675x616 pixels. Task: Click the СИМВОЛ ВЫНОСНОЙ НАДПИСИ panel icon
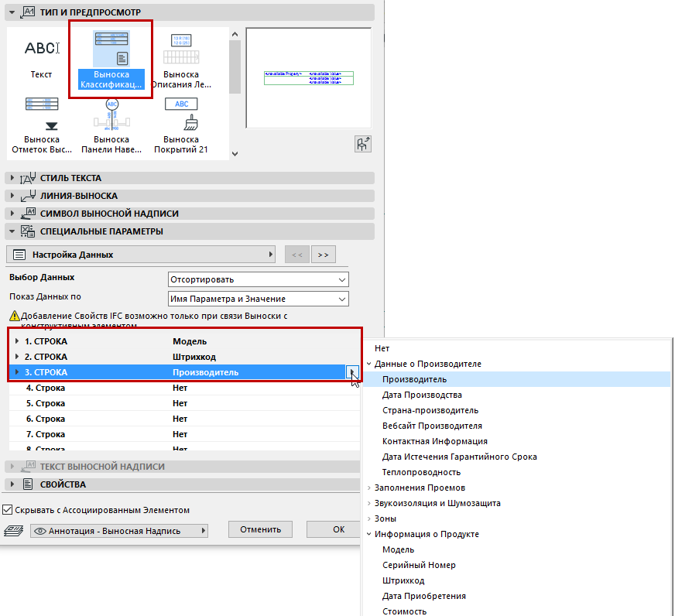28,214
